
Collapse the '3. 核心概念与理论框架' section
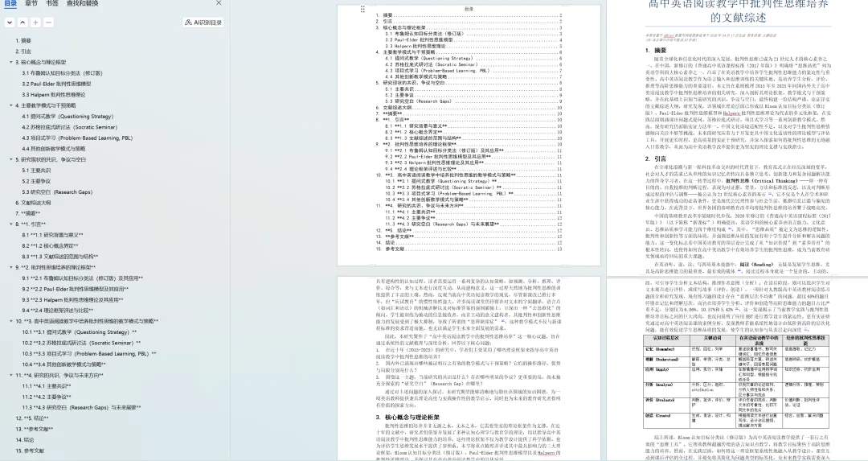click(10, 62)
